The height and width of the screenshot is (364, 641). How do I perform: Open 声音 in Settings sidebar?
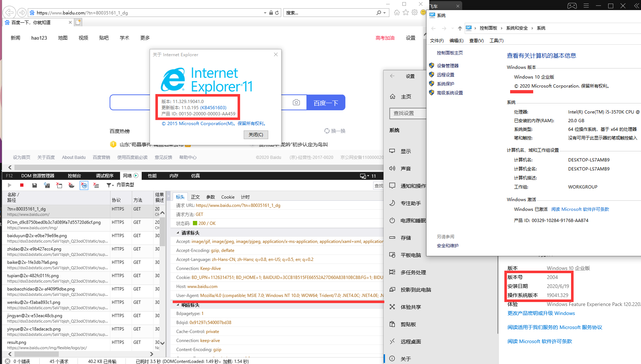(406, 169)
